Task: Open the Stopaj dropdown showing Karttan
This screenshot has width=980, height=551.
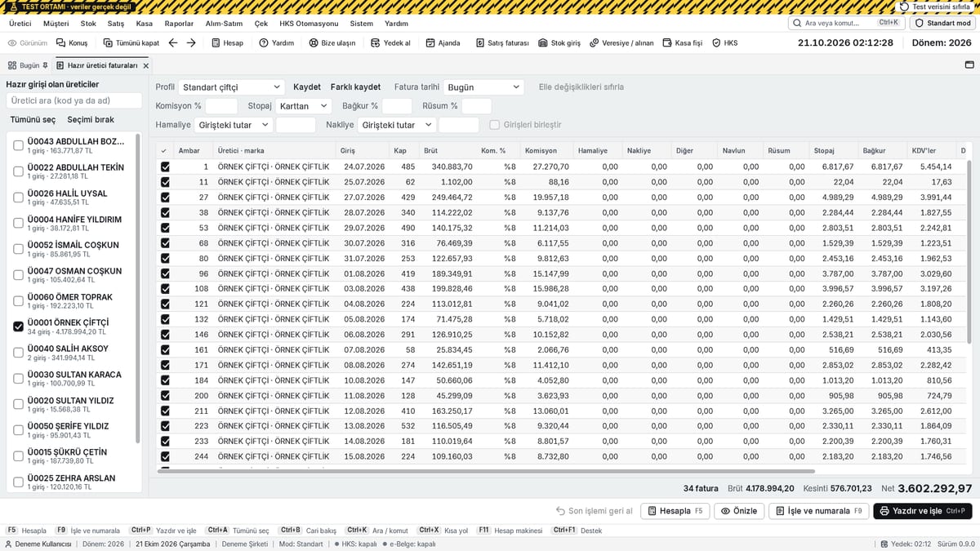Action: [x=303, y=106]
